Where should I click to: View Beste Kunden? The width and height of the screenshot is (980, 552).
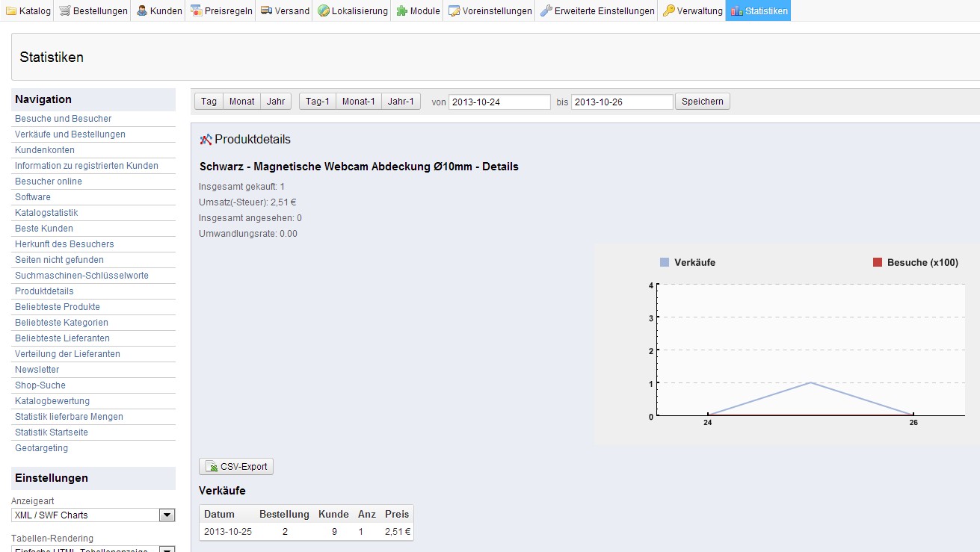coord(44,229)
